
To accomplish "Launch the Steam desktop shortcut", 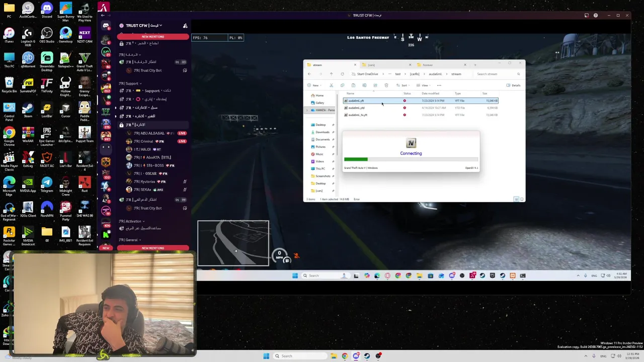I will tap(28, 110).
